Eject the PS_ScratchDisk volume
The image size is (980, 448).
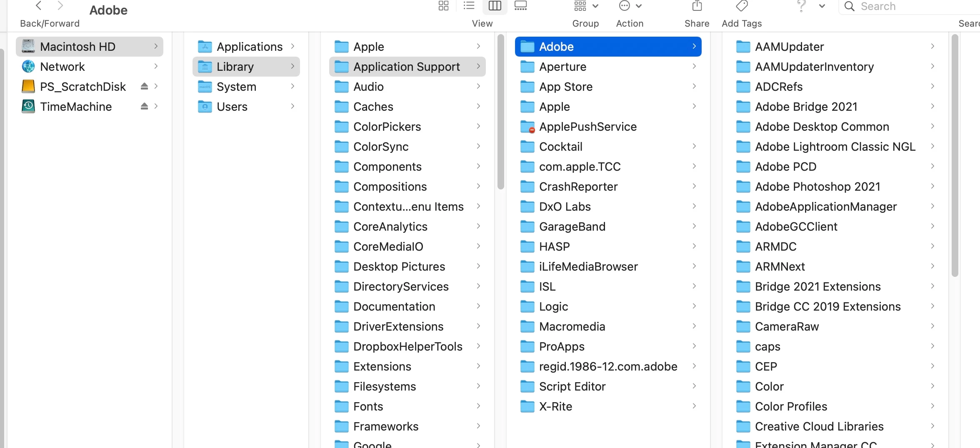point(144,86)
